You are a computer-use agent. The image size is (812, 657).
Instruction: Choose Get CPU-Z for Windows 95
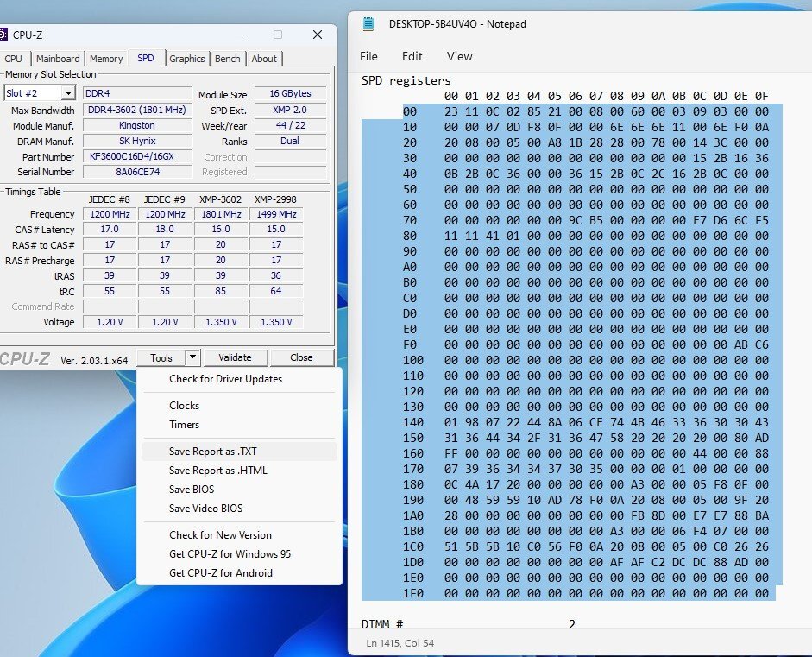pos(239,554)
